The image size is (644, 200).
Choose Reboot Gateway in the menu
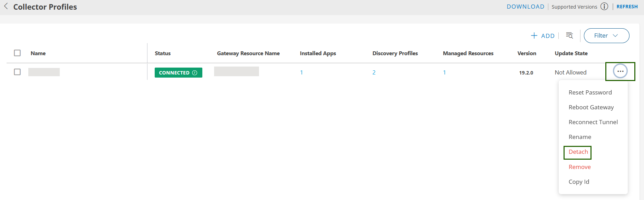[x=591, y=107]
